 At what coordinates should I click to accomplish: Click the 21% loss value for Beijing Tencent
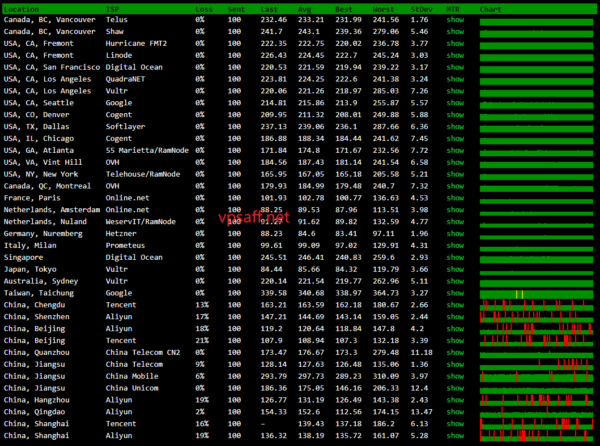click(202, 340)
